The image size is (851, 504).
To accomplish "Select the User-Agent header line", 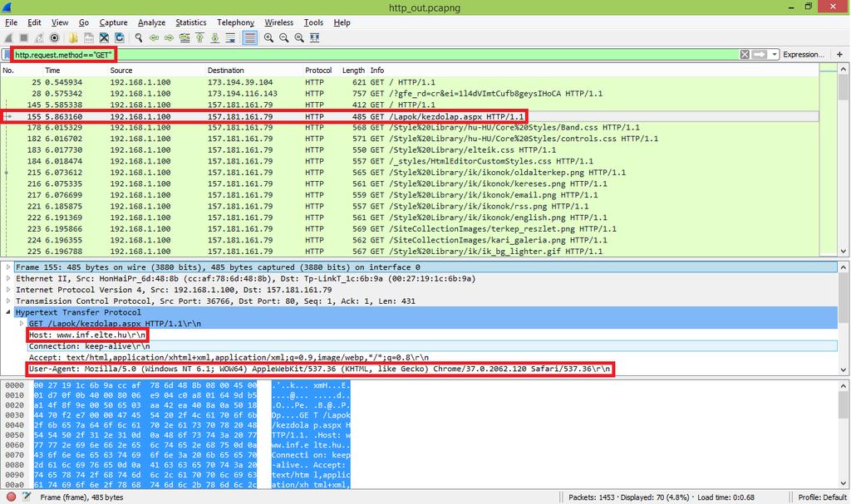I will (320, 369).
